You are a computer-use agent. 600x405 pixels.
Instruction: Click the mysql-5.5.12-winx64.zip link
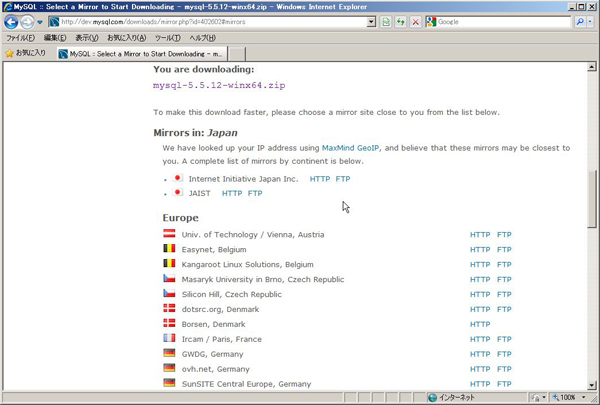tap(219, 85)
